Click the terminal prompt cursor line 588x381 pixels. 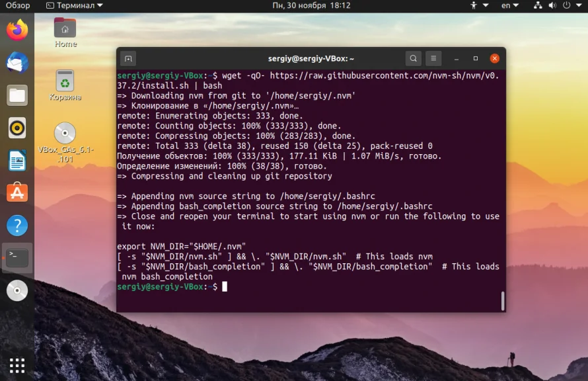(172, 287)
